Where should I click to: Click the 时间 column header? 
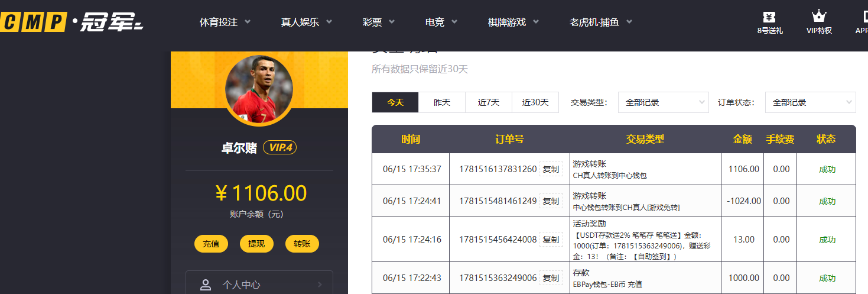(411, 139)
